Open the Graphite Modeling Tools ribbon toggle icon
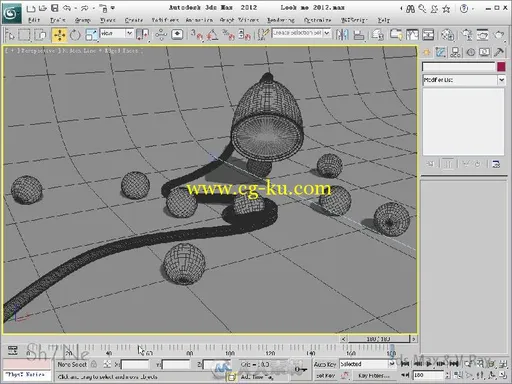This screenshot has width=512, height=384. click(396, 35)
